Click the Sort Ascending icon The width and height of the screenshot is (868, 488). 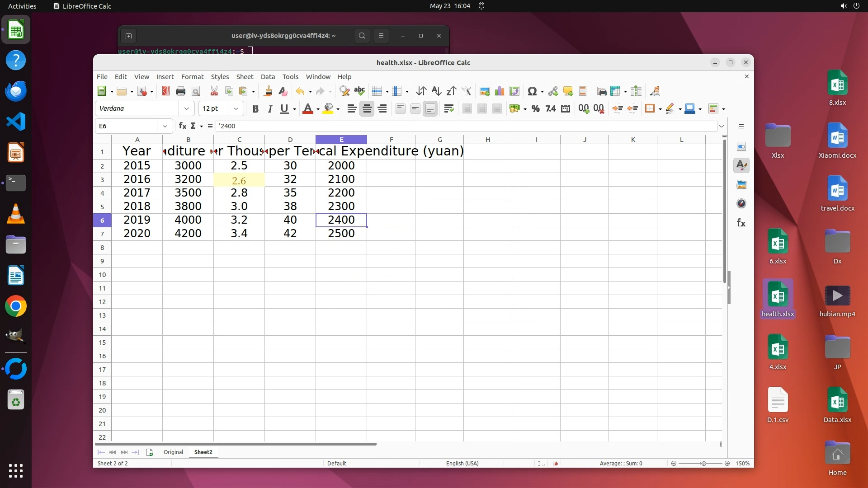tap(436, 91)
